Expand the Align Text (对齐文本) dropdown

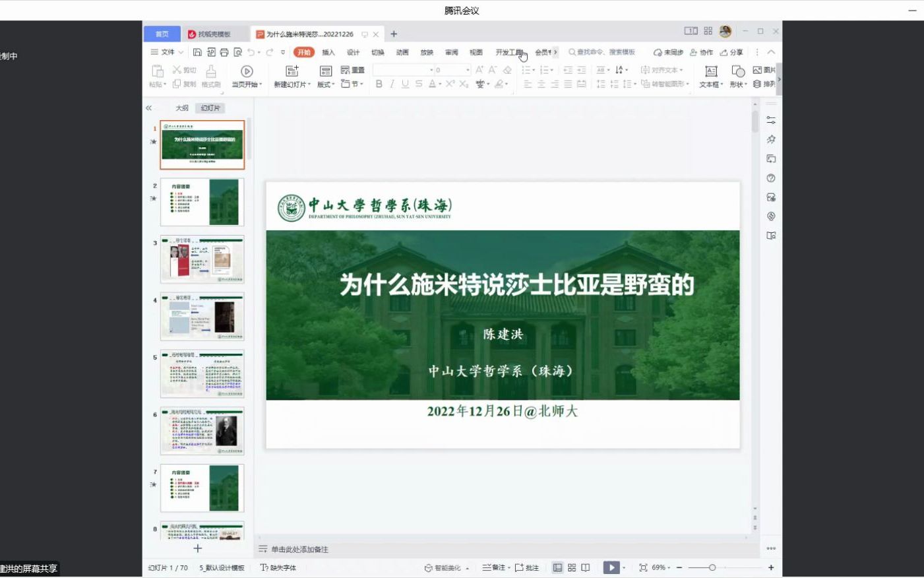662,70
